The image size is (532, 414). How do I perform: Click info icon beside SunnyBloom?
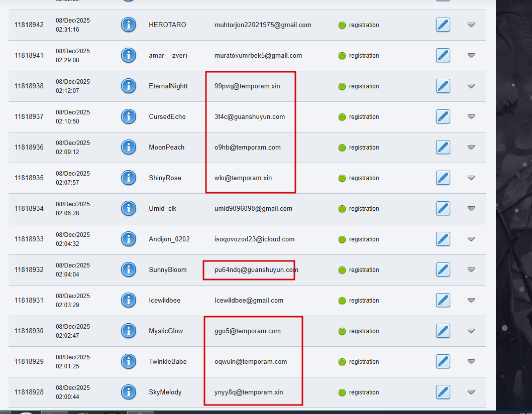coord(128,269)
